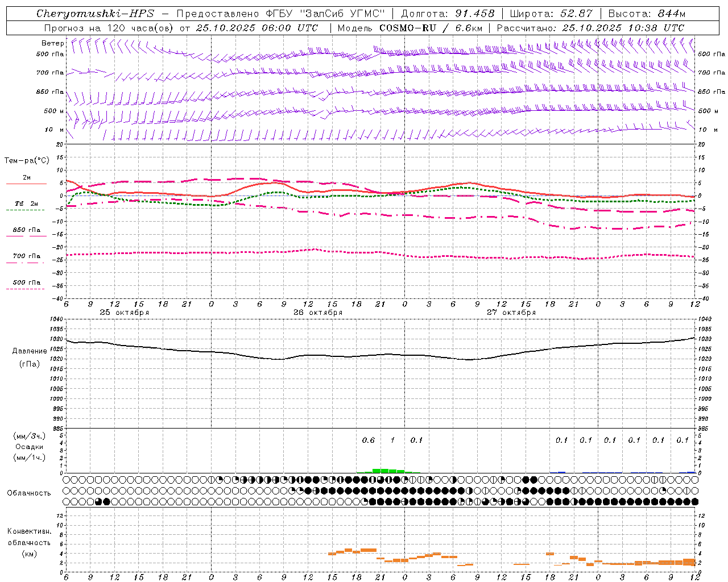The height and width of the screenshot is (582, 728).
Task: Click the 25 октября date label
Action: point(125,313)
